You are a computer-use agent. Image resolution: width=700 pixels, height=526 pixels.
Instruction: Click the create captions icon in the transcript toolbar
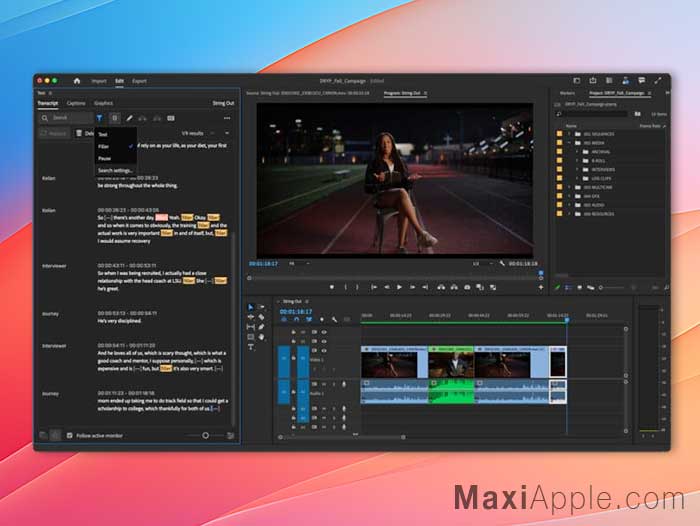pyautogui.click(x=171, y=118)
